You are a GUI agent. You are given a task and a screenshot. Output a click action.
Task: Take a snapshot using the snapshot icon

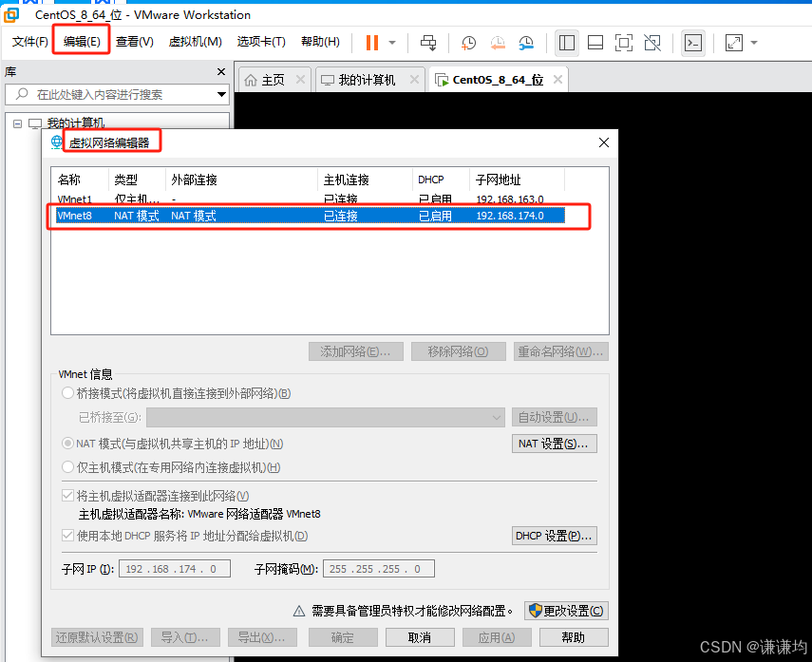[x=468, y=43]
